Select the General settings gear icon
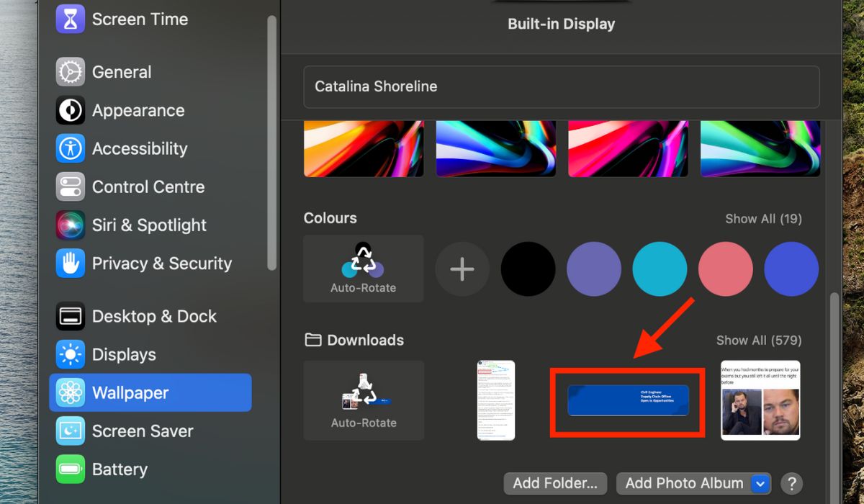Viewport: 864px width, 504px height. [70, 72]
